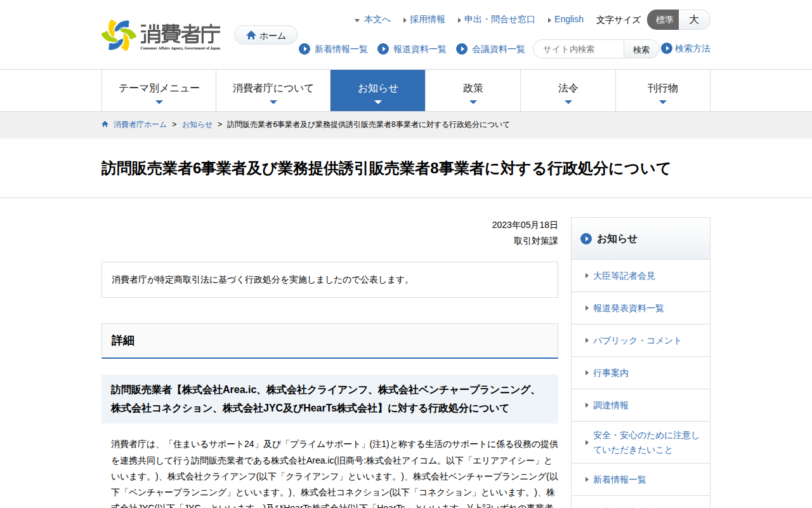Open the 報道資料一覧 link
Screen dimensions: 812x508
420,49
